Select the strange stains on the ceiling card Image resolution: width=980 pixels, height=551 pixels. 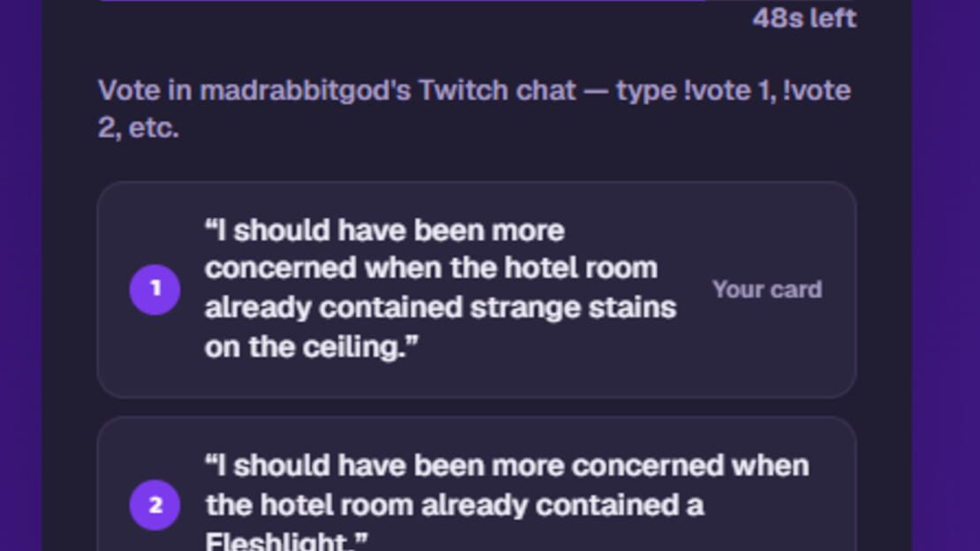(x=476, y=290)
